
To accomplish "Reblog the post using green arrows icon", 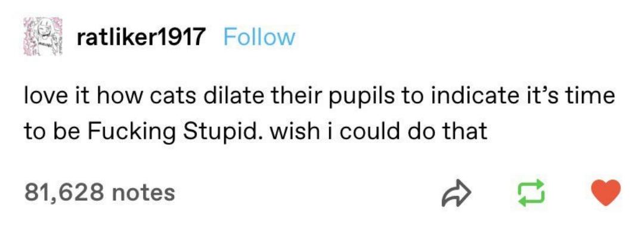I will (x=532, y=193).
